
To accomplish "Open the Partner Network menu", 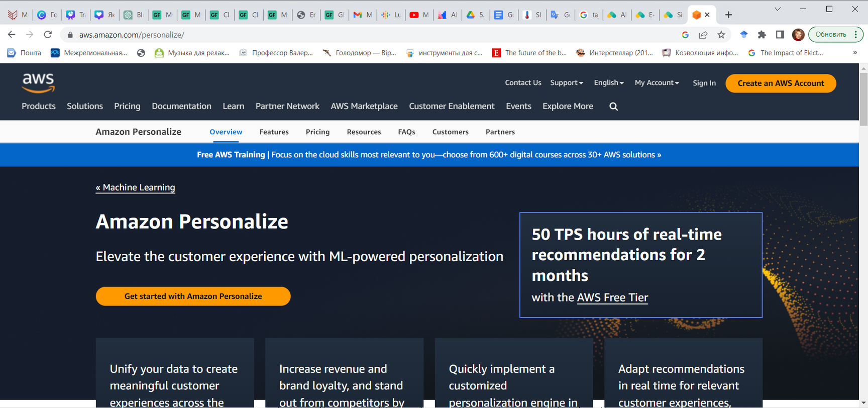I will (287, 106).
